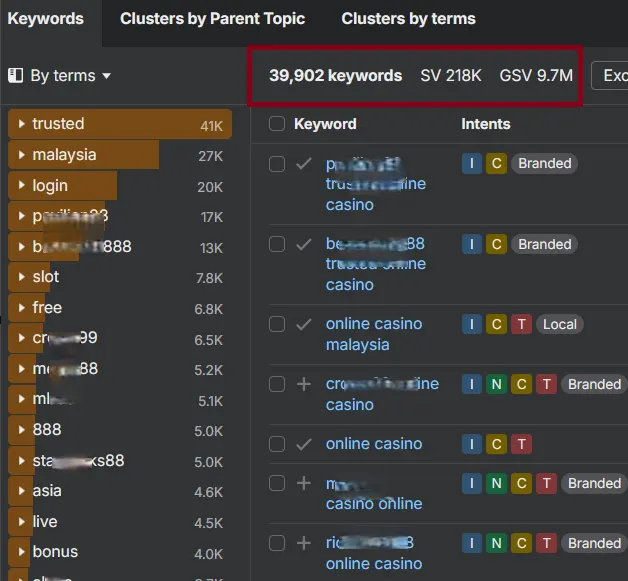Screen dimensions: 628x581
Task: Switch to Clusters by Parent Topic tab
Action: 212,19
